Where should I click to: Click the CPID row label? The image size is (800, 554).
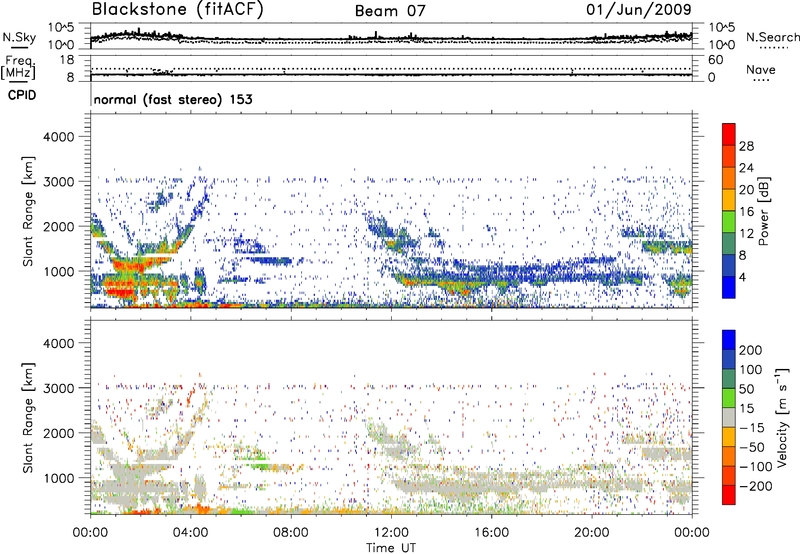point(22,95)
